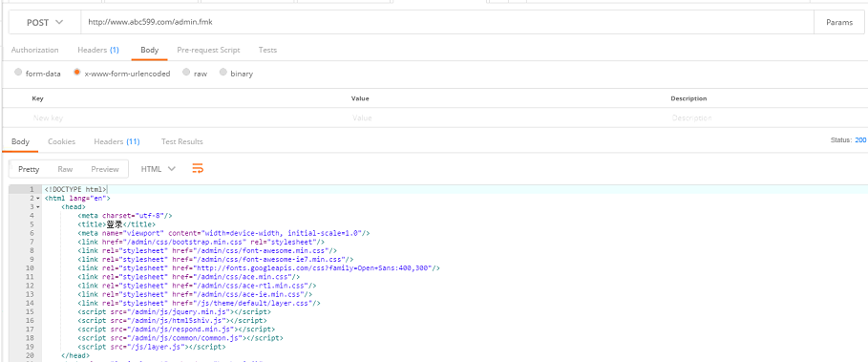Switch to Raw view
The height and width of the screenshot is (362, 868).
click(x=65, y=169)
